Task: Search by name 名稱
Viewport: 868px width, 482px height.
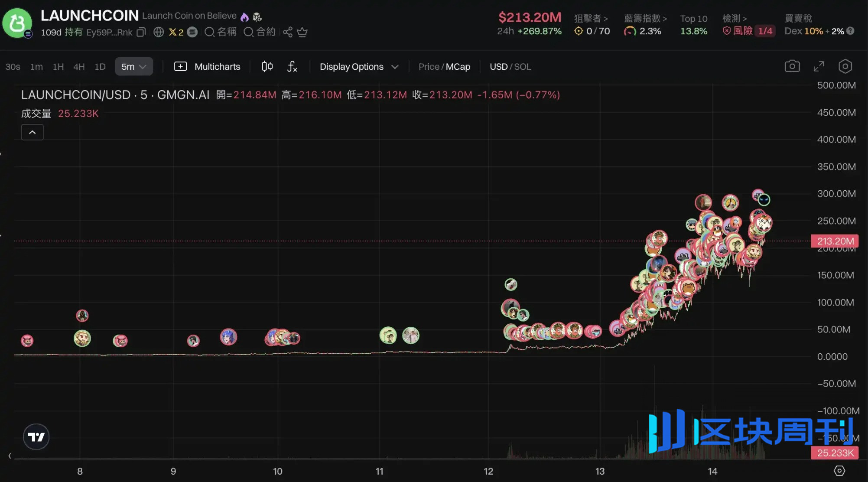Action: (221, 32)
